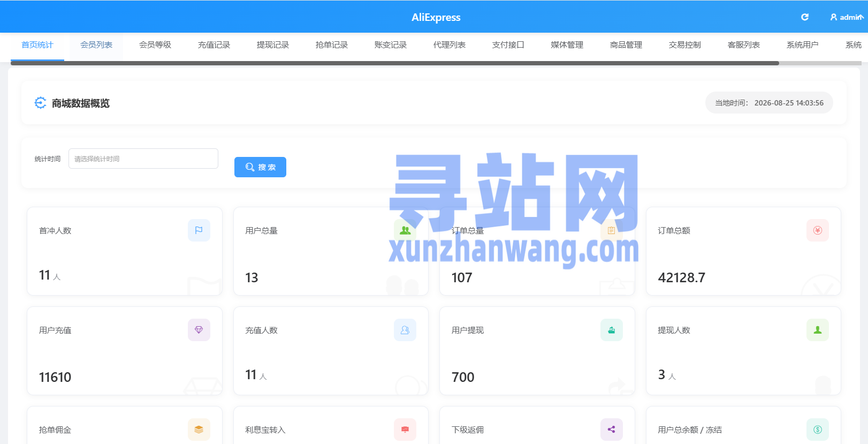This screenshot has width=868, height=444.
Task: Click the 充值人数 card label
Action: (x=261, y=330)
